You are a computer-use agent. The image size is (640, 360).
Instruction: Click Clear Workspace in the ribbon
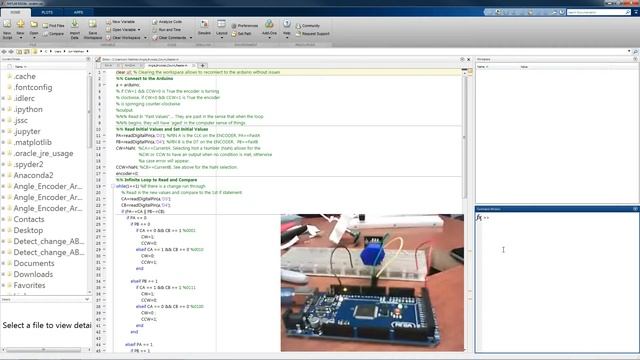(x=123, y=38)
